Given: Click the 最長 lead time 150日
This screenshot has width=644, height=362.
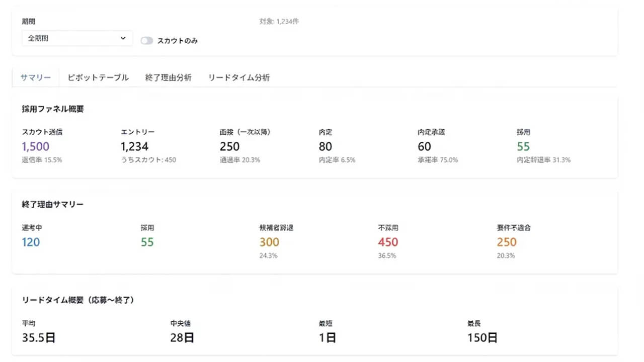Looking at the screenshot, I should click(x=481, y=337).
